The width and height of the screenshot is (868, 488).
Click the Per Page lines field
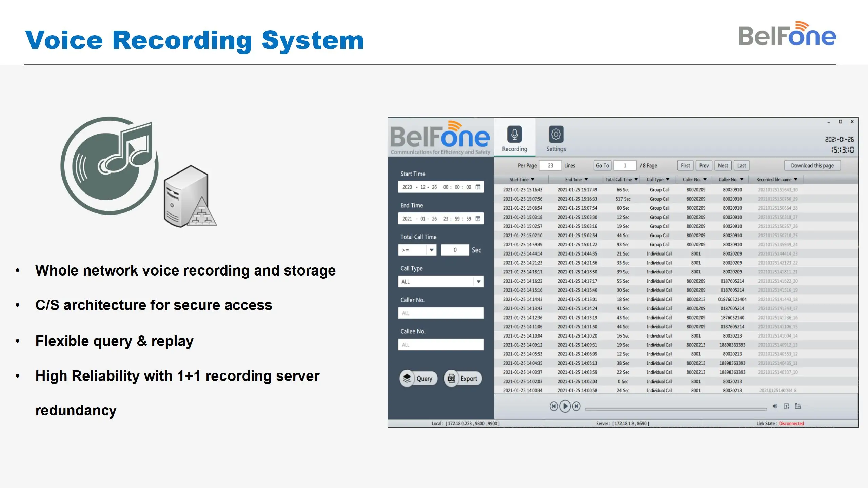550,166
